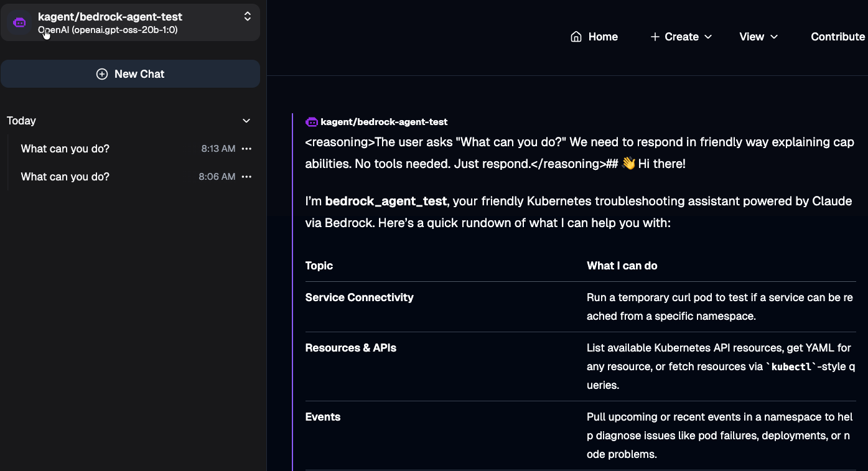Select the OpenAI model subtitle in sidebar
Screen dimensions: 868x471
tap(108, 30)
